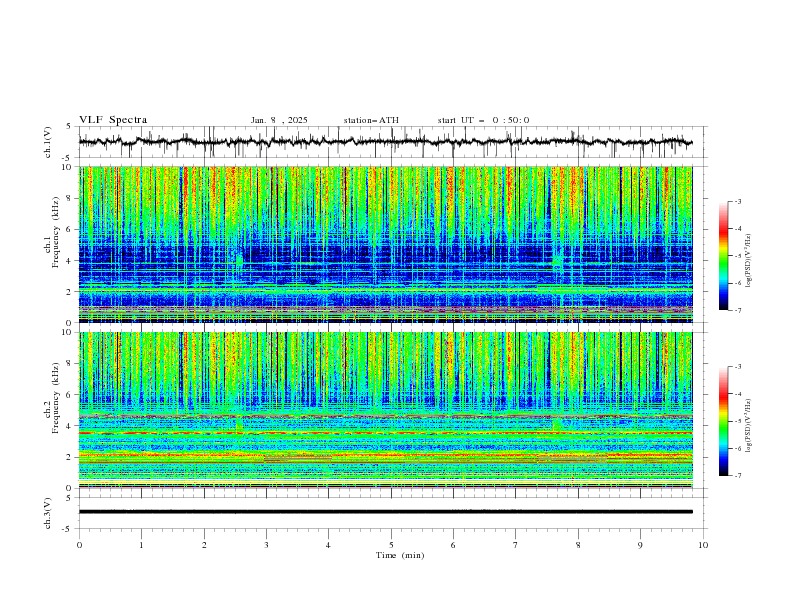Click the "station=ATH" label
This screenshot has height=612, width=792.
371,120
